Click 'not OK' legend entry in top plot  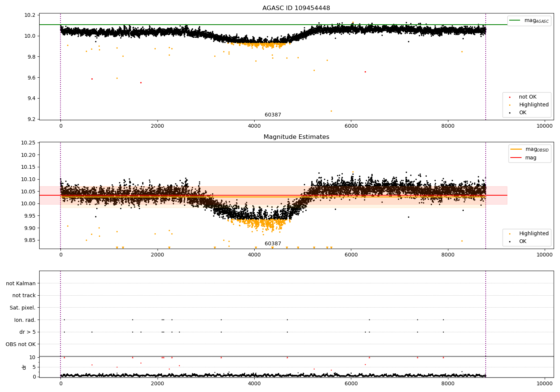click(528, 97)
